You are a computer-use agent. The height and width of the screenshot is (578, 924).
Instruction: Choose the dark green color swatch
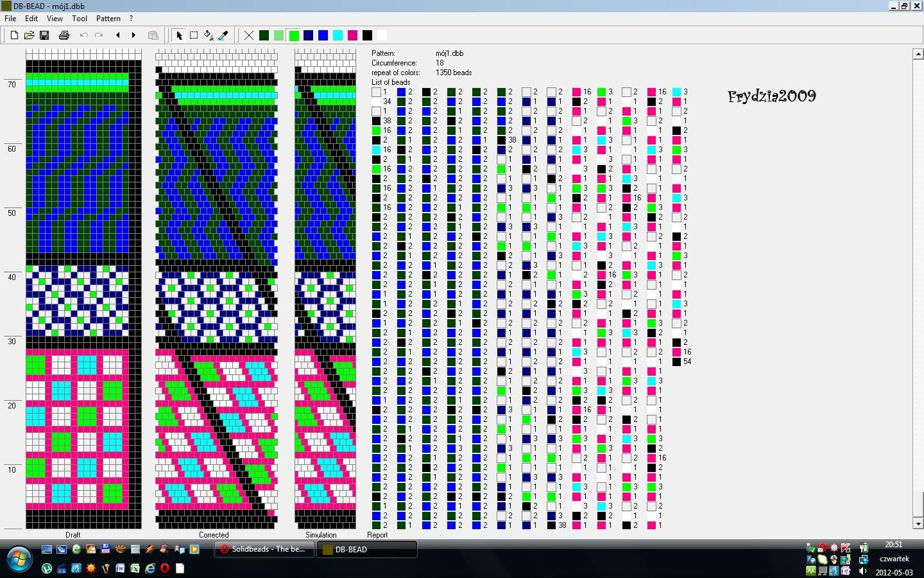264,35
